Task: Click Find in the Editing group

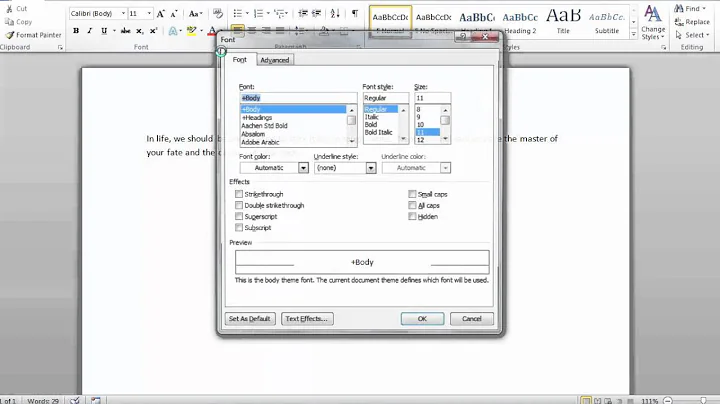Action: coord(690,8)
